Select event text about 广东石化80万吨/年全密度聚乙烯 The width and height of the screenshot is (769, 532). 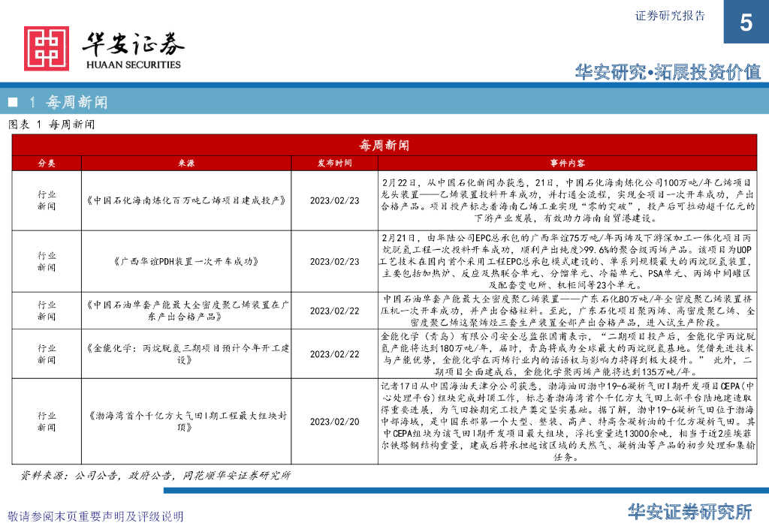click(568, 311)
